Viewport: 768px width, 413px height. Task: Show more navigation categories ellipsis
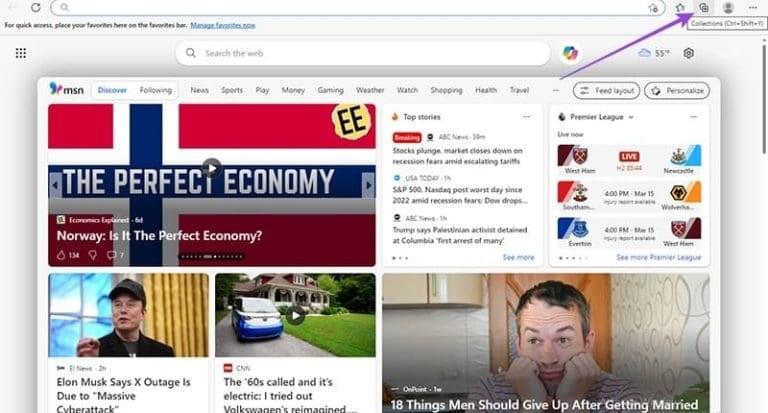pyautogui.click(x=555, y=90)
